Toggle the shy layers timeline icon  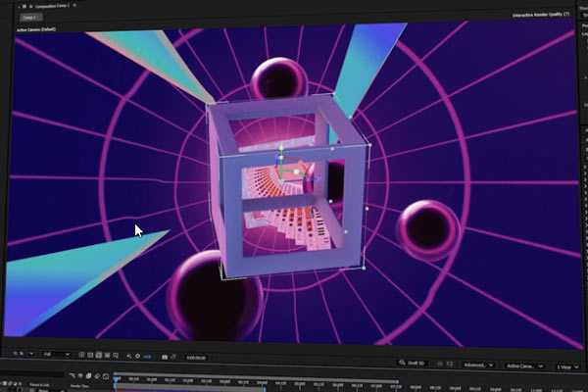pyautogui.click(x=80, y=375)
